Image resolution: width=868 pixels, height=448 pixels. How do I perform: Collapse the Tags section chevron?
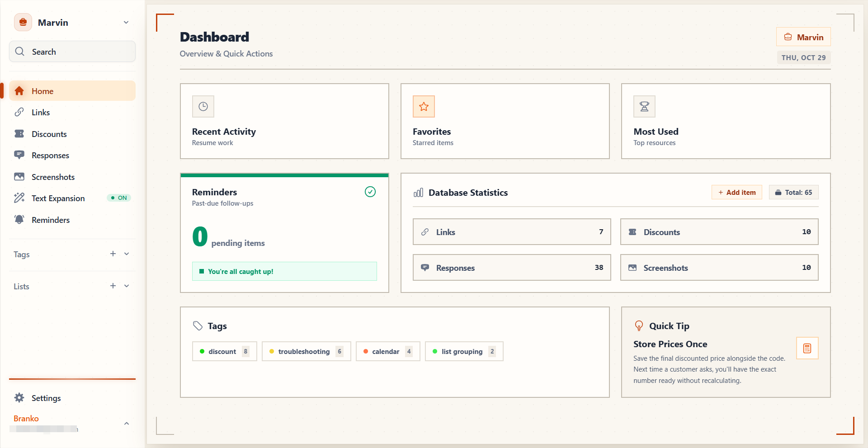(x=127, y=254)
